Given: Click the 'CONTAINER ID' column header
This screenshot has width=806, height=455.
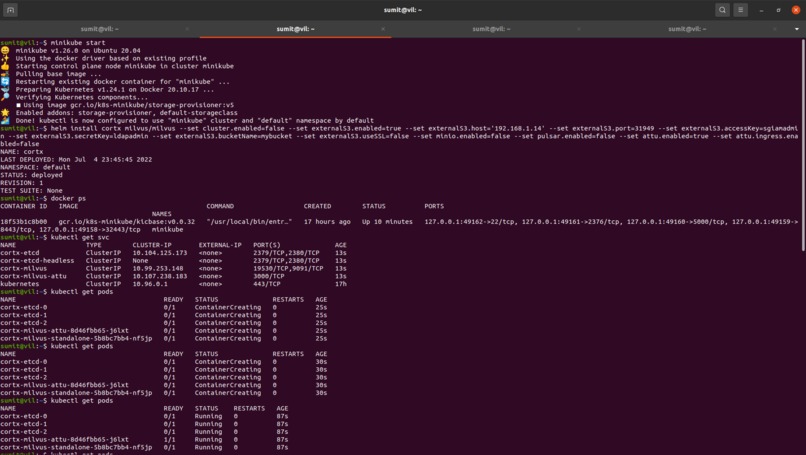Looking at the screenshot, I should click(23, 206).
